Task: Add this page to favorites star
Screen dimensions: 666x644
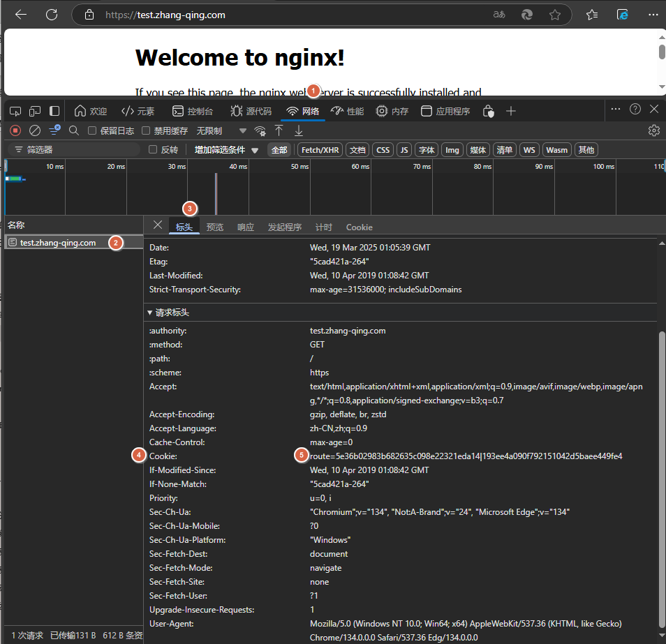Action: (x=555, y=15)
